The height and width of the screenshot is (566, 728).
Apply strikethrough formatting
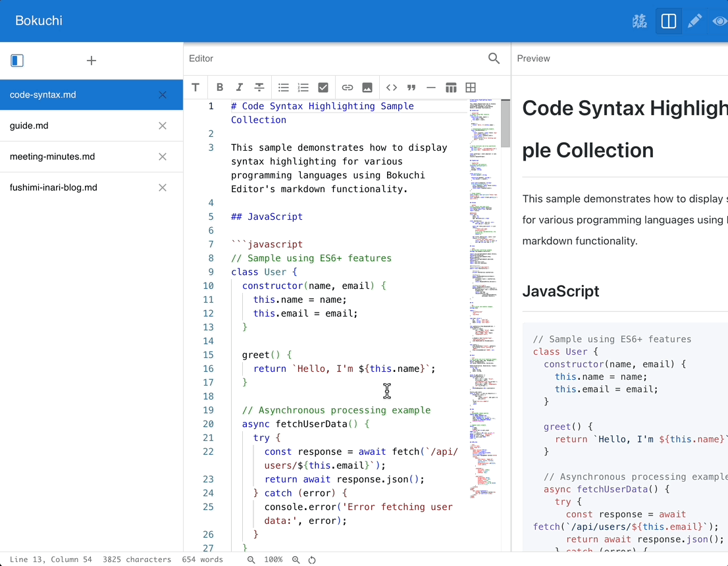click(259, 88)
